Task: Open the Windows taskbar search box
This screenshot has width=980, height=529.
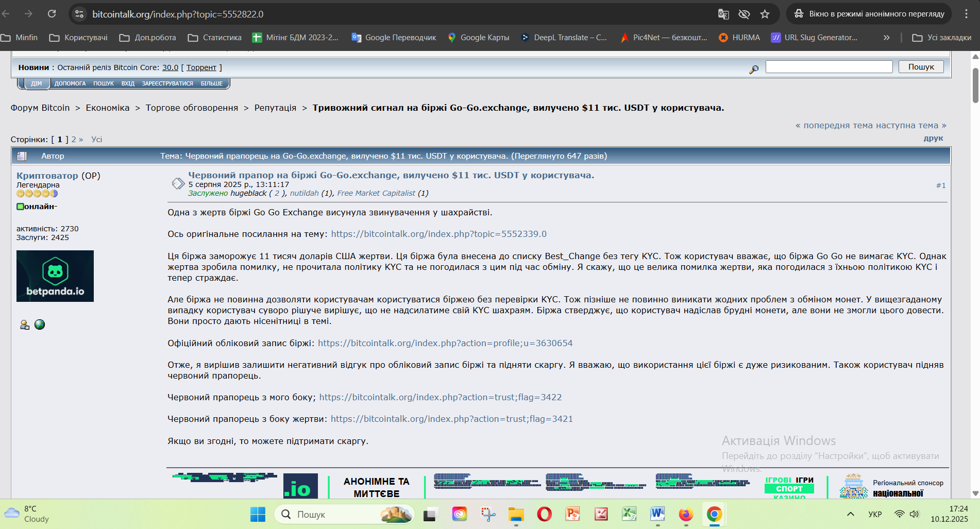Action: click(344, 514)
